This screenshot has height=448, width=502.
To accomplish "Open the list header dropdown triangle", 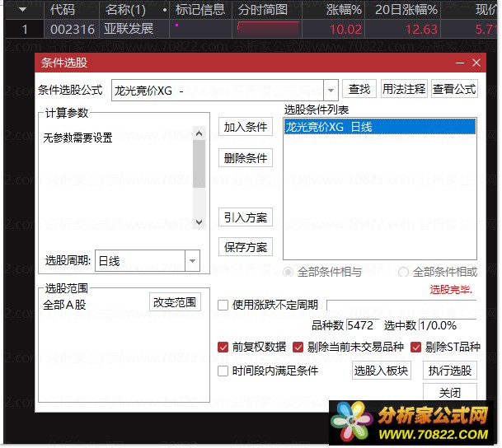I will pos(22,10).
